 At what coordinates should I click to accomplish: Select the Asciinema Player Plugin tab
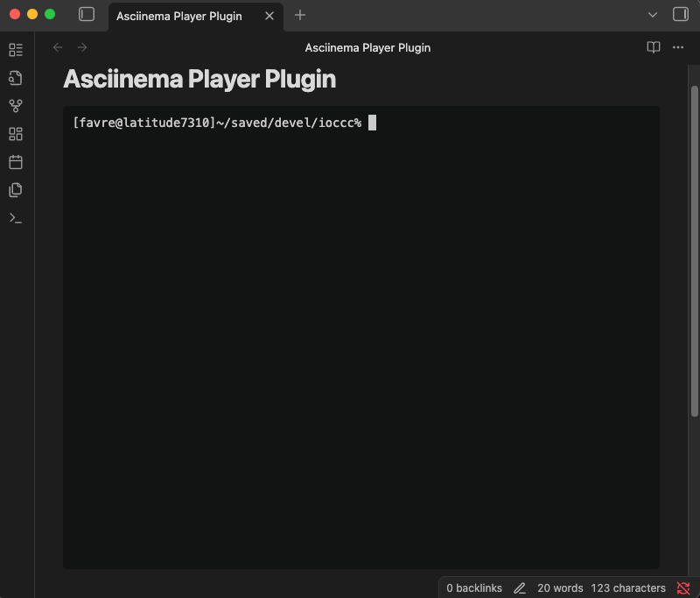pos(195,17)
